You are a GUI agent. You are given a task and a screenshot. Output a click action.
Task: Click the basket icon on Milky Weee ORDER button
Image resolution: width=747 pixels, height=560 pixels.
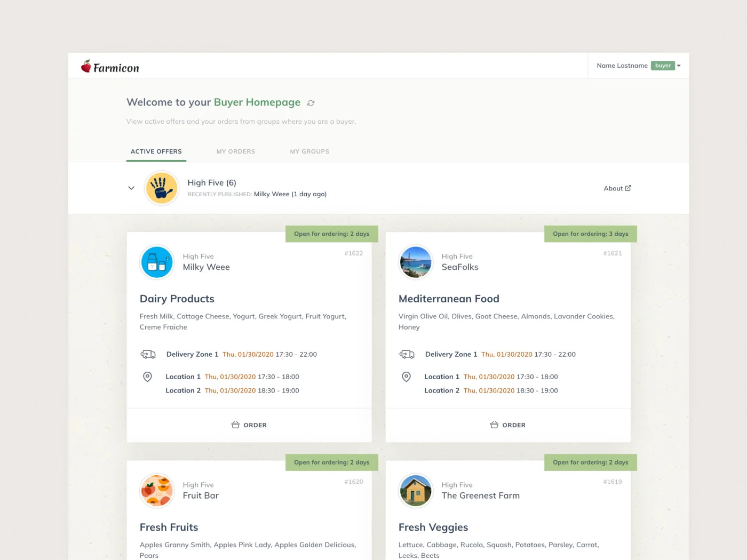pos(235,425)
